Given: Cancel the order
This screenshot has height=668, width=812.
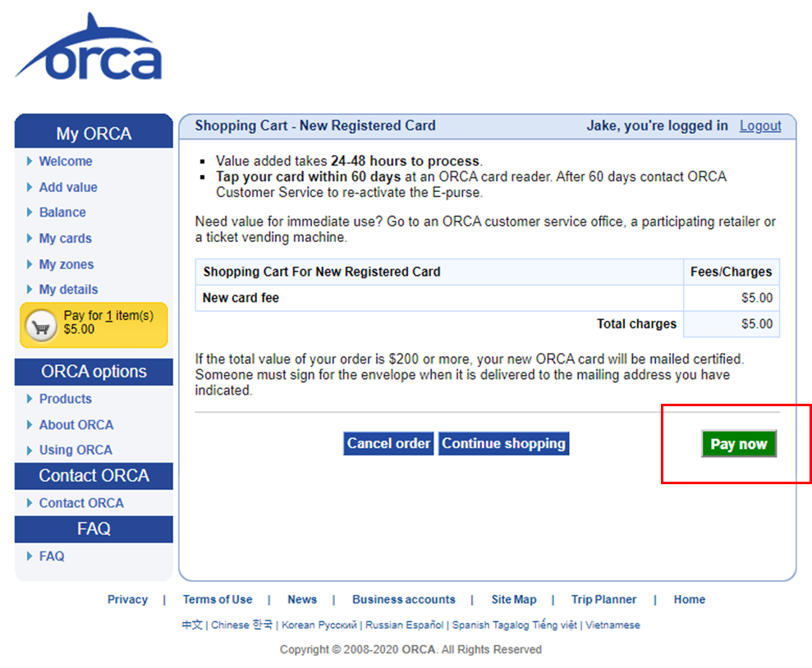Looking at the screenshot, I should (388, 443).
